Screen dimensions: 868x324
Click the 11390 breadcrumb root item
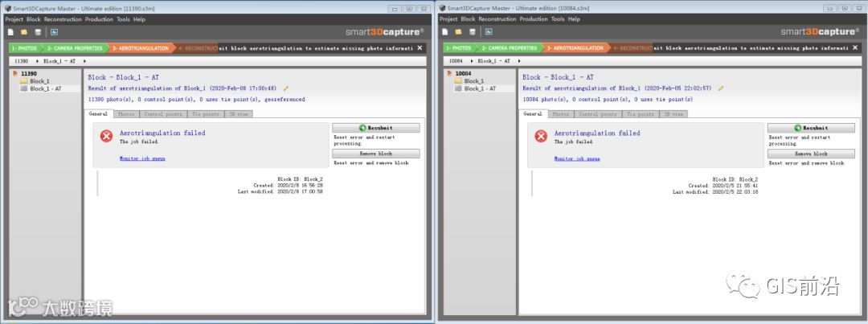pyautogui.click(x=21, y=61)
